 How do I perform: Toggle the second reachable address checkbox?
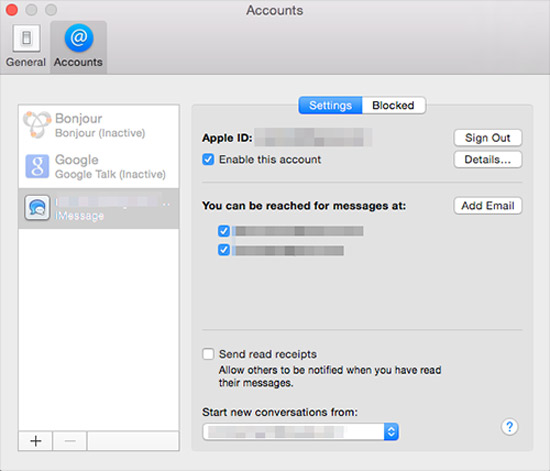(x=224, y=250)
